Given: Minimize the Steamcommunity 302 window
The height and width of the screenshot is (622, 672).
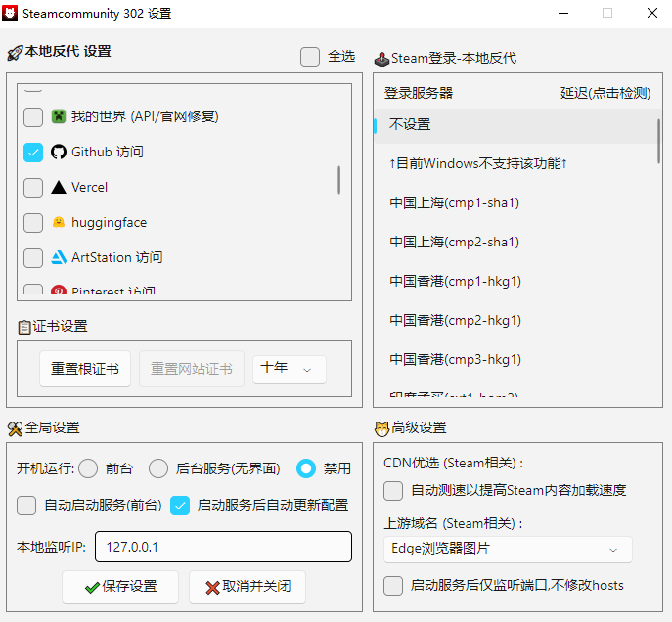Looking at the screenshot, I should point(563,14).
